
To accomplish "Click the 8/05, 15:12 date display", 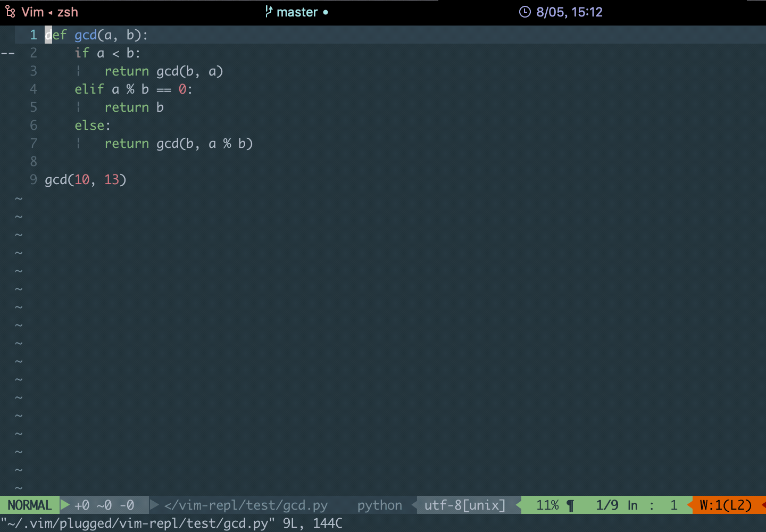I will click(569, 12).
